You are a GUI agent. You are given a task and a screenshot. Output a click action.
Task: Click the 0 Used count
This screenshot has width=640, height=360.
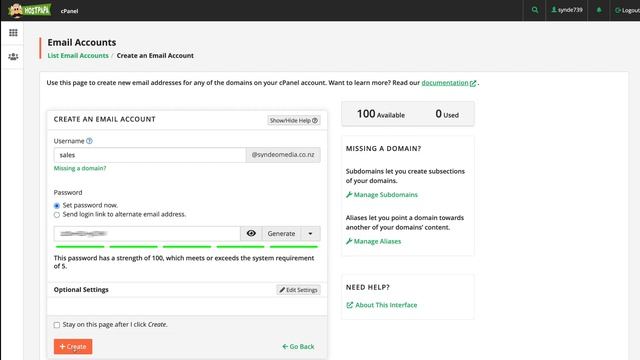[447, 114]
